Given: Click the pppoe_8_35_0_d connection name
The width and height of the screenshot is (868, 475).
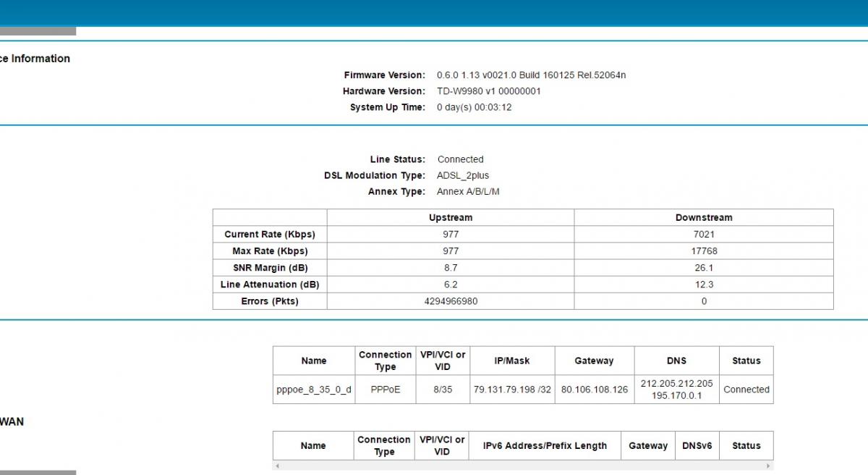Looking at the screenshot, I should tap(313, 390).
